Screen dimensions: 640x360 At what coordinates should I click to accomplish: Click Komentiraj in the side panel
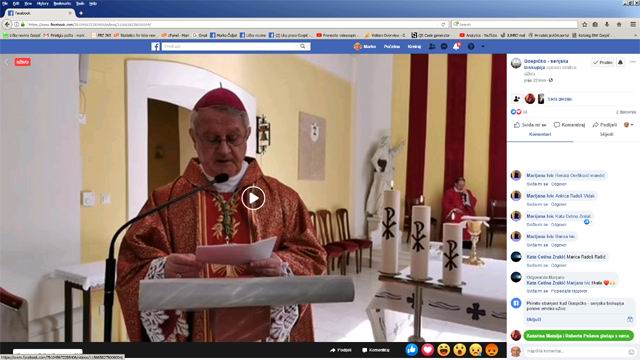coord(569,125)
